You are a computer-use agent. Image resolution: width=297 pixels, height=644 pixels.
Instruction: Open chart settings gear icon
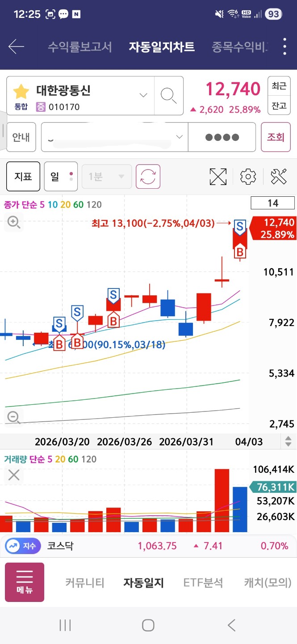click(x=248, y=177)
